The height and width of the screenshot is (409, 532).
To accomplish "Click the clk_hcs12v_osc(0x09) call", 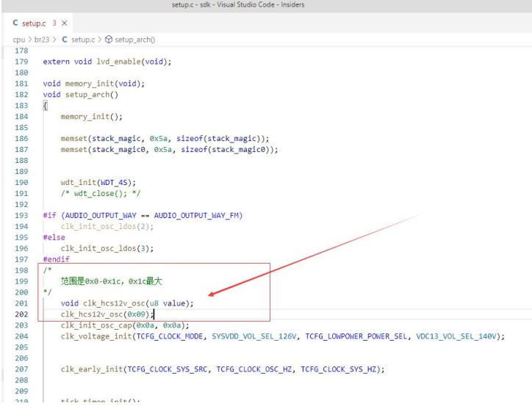I will [x=107, y=314].
